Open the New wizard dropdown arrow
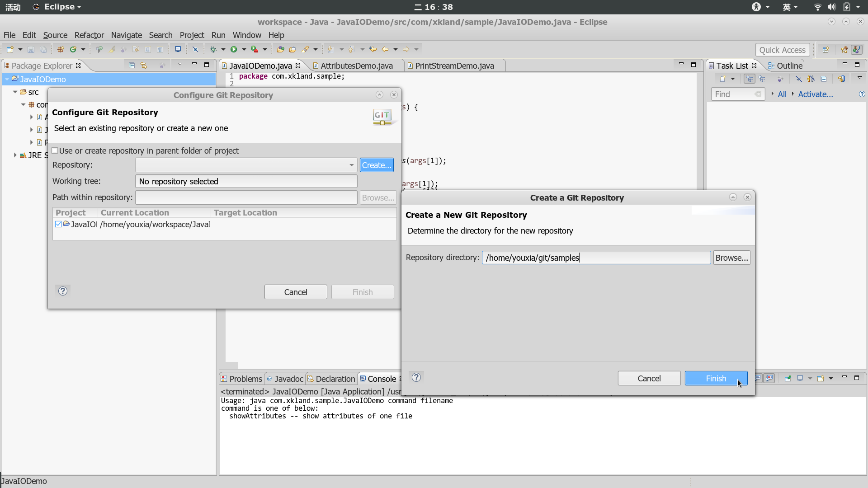This screenshot has width=868, height=488. coord(20,49)
